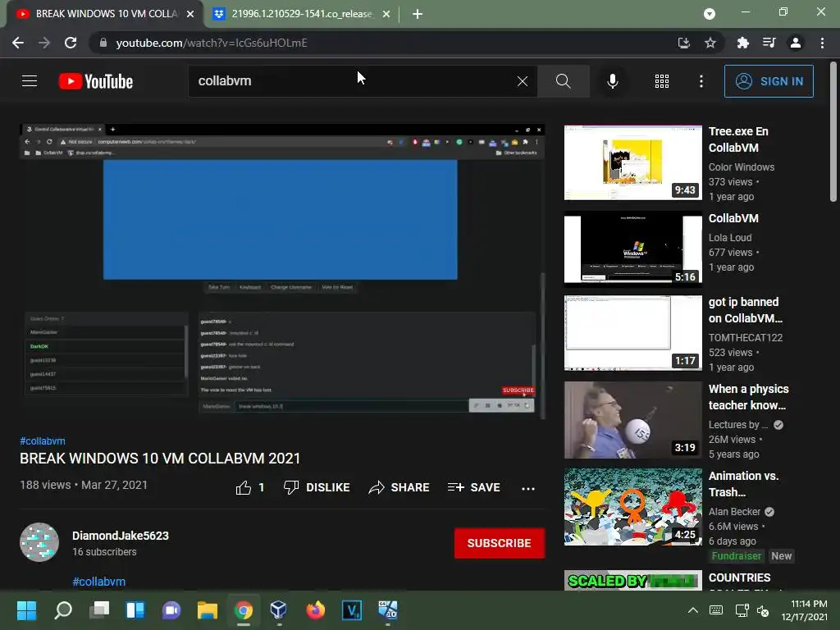Click the page vertical scrollbar
Screen dimensions: 840x630
click(833, 131)
